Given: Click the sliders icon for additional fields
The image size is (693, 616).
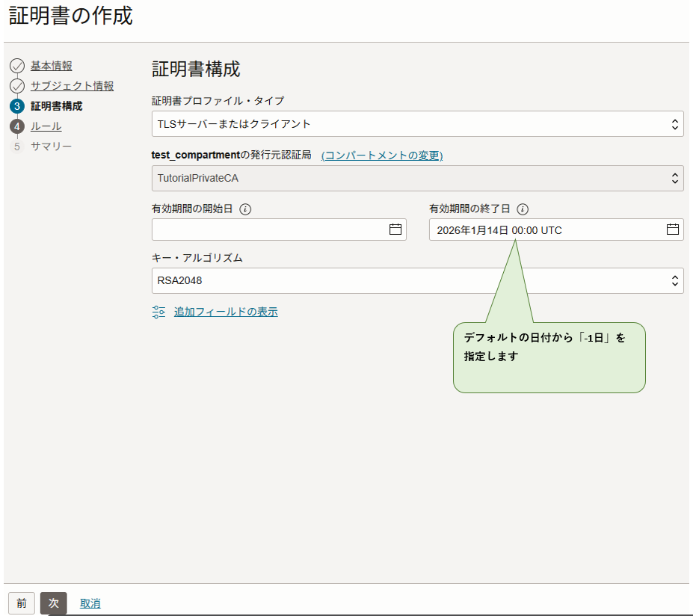Looking at the screenshot, I should [158, 312].
